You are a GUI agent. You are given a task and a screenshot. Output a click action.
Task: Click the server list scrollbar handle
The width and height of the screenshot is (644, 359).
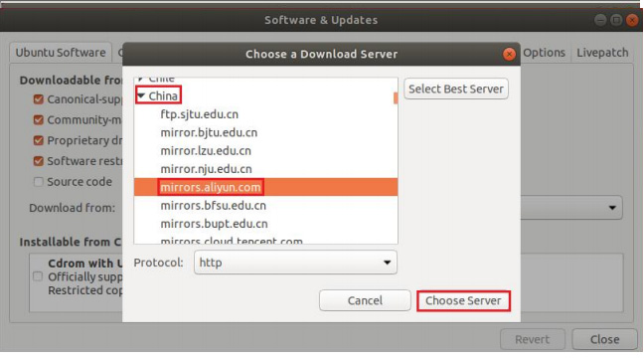396,98
